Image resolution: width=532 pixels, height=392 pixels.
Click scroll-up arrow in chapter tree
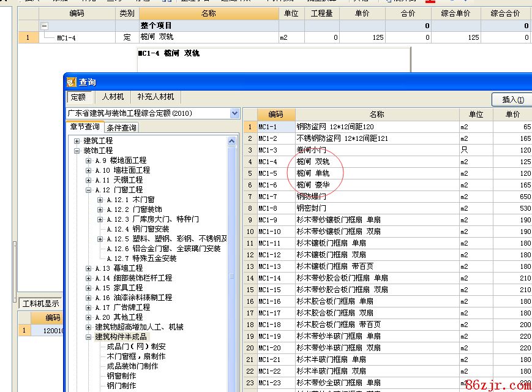pyautogui.click(x=232, y=141)
